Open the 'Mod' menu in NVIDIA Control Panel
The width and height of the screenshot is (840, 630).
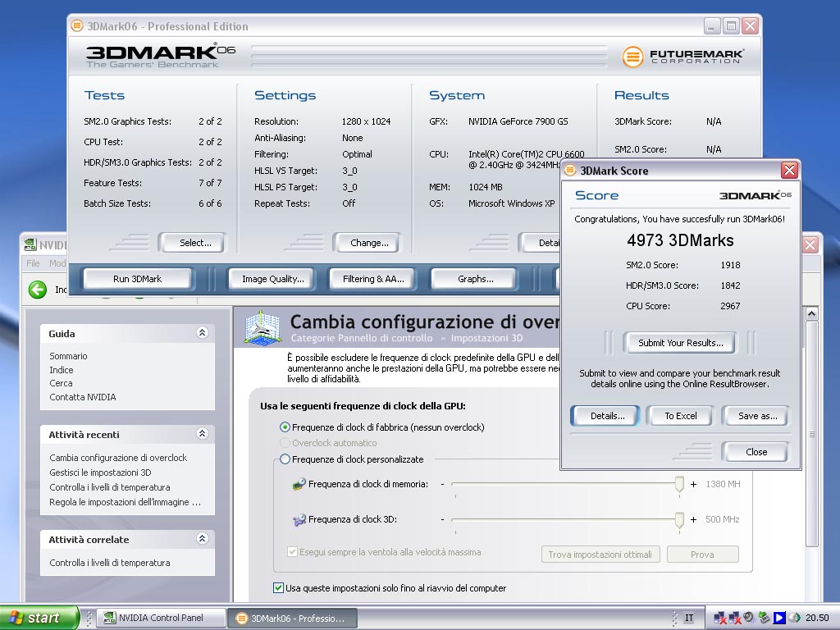click(x=57, y=263)
